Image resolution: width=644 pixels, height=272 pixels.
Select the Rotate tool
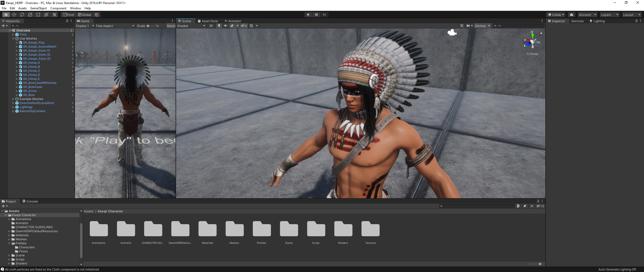(x=22, y=15)
